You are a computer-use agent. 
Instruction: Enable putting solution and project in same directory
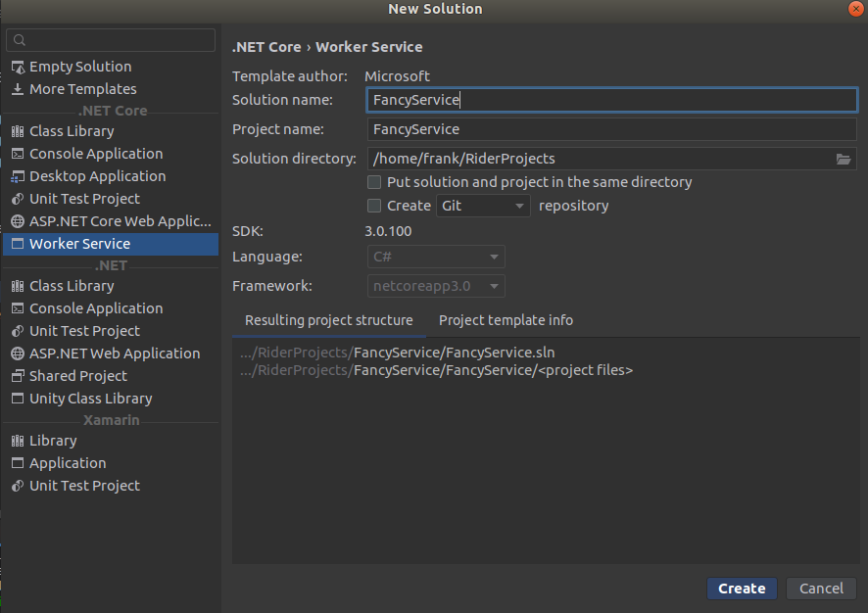point(374,182)
